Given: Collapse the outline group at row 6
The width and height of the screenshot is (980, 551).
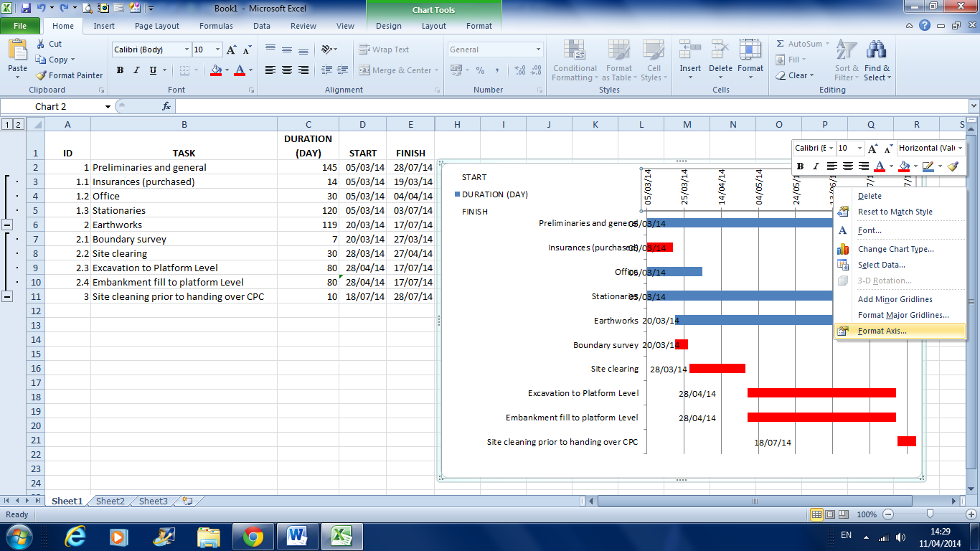Looking at the screenshot, I should 7,225.
